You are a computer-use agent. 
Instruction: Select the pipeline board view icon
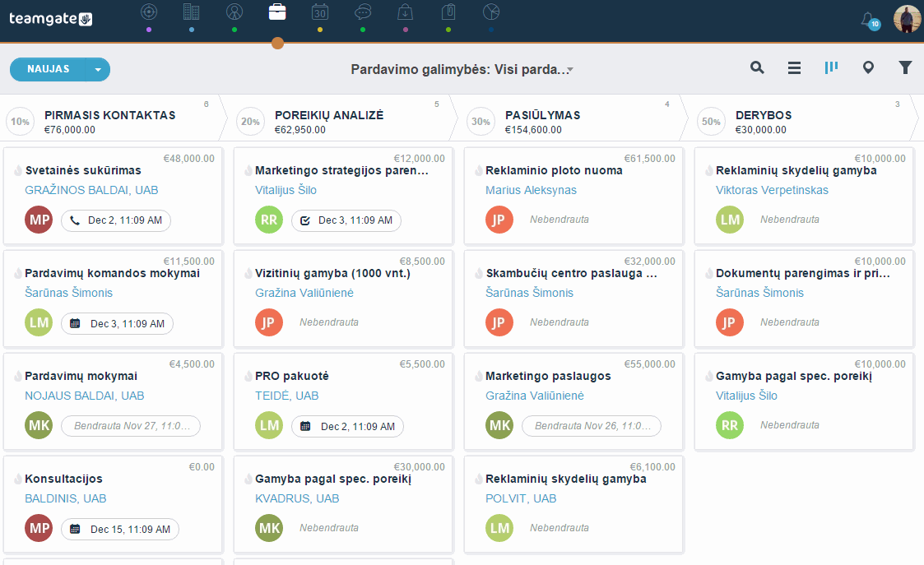831,67
